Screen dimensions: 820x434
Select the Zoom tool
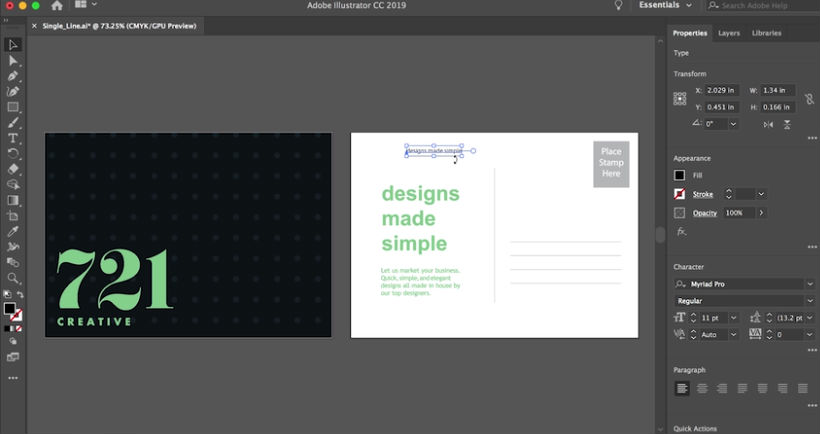click(x=13, y=278)
